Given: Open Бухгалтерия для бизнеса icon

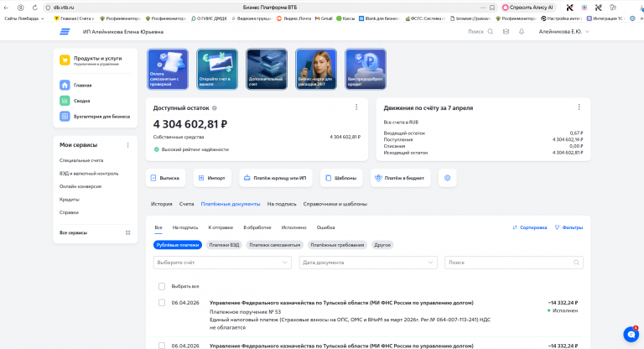Looking at the screenshot, I should (x=65, y=117).
